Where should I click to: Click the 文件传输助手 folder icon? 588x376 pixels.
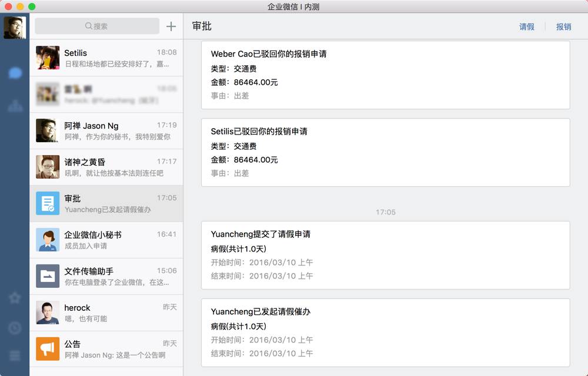click(x=48, y=276)
